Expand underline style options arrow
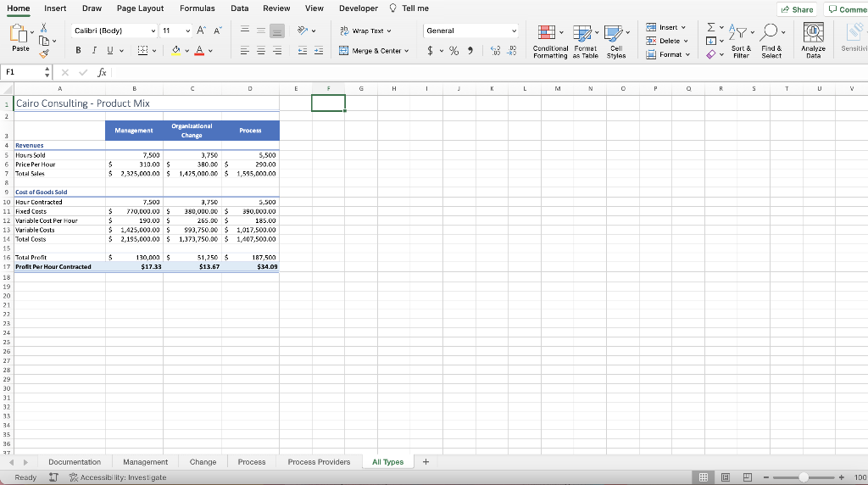This screenshot has width=868, height=485. click(121, 51)
